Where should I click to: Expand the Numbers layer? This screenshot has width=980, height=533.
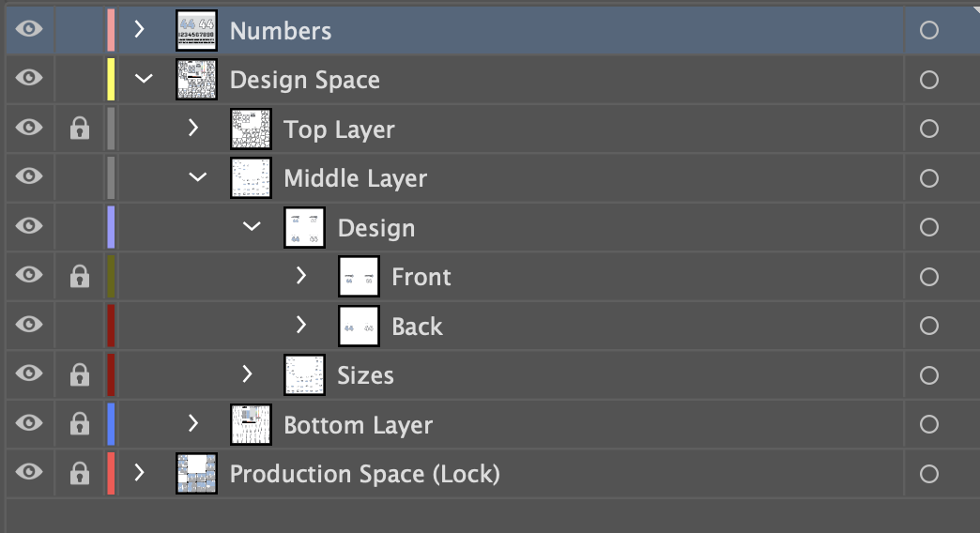click(x=140, y=30)
